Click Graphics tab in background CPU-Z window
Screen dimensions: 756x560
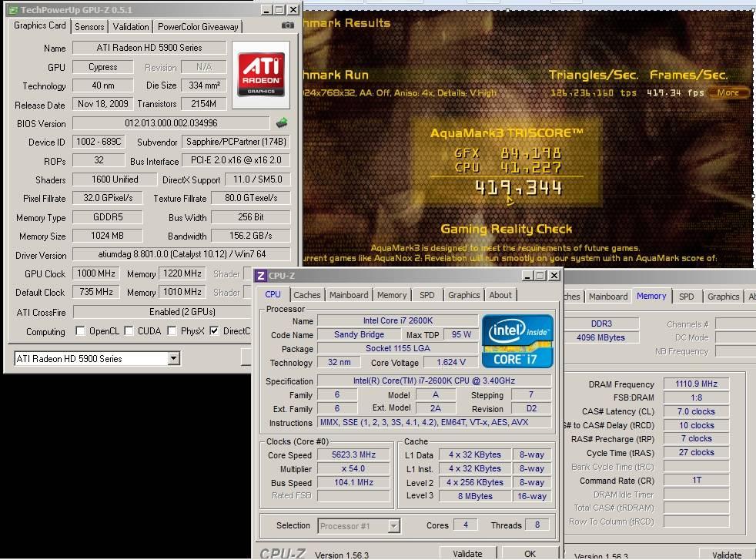coord(723,296)
